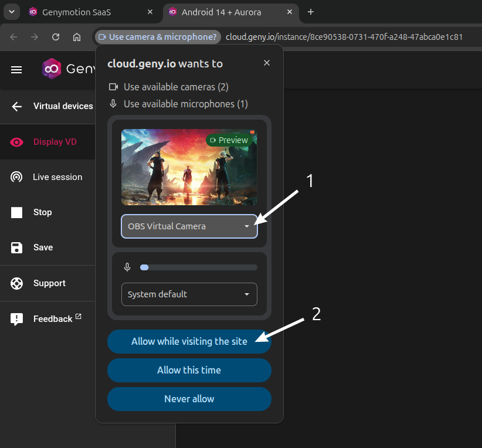Click the browser back arrow
The height and width of the screenshot is (448, 482).
click(13, 37)
